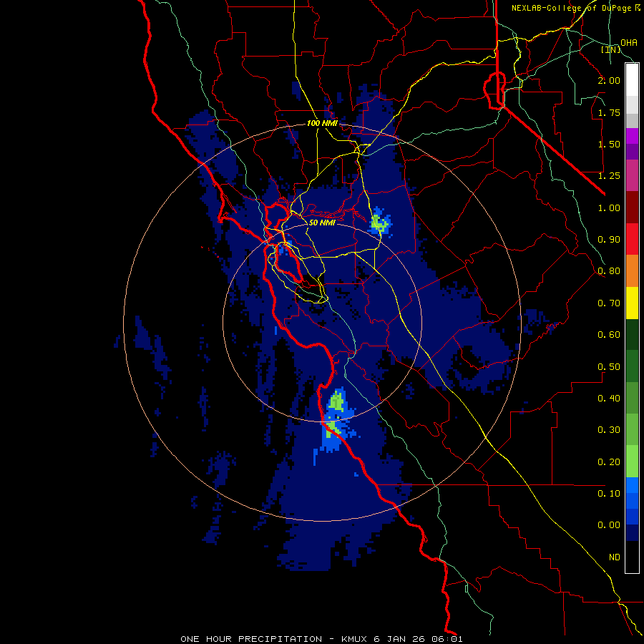
Task: Click the 0.20 legend value
Action: coord(609,462)
